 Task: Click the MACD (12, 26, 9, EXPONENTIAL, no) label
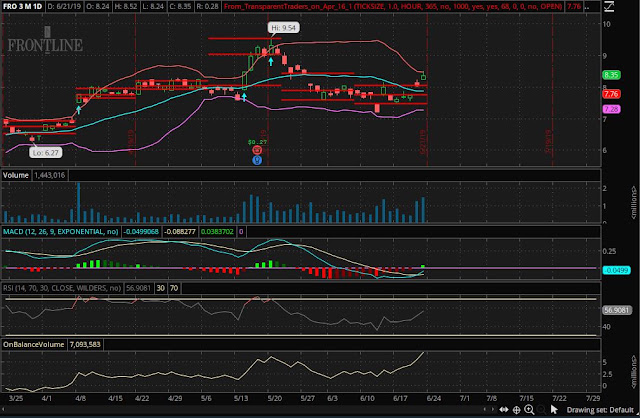60,231
